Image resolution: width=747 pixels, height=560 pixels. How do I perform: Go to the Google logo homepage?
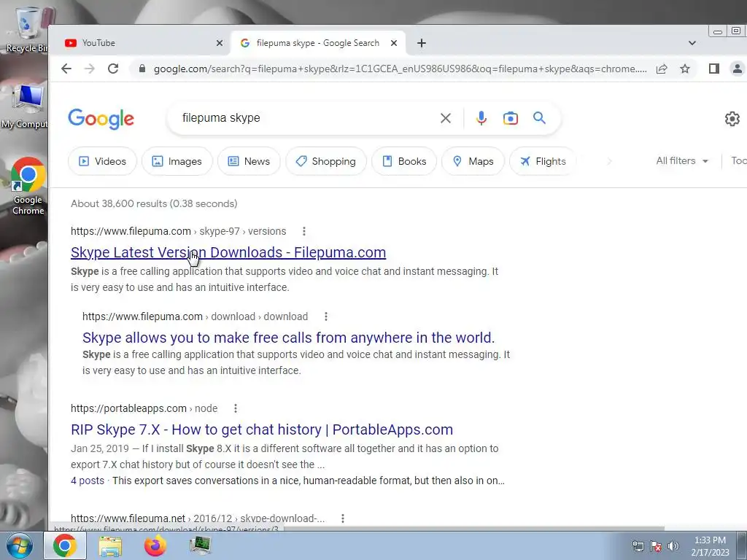(101, 119)
